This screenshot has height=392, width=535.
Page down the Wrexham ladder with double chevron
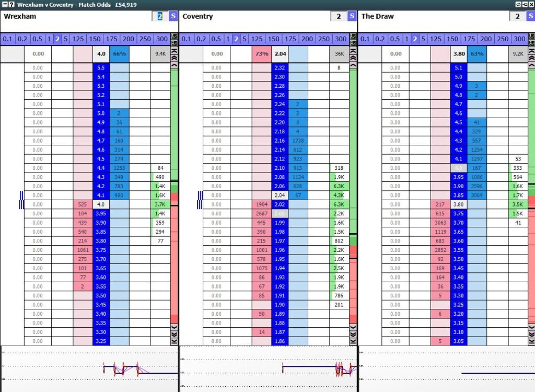175,335
